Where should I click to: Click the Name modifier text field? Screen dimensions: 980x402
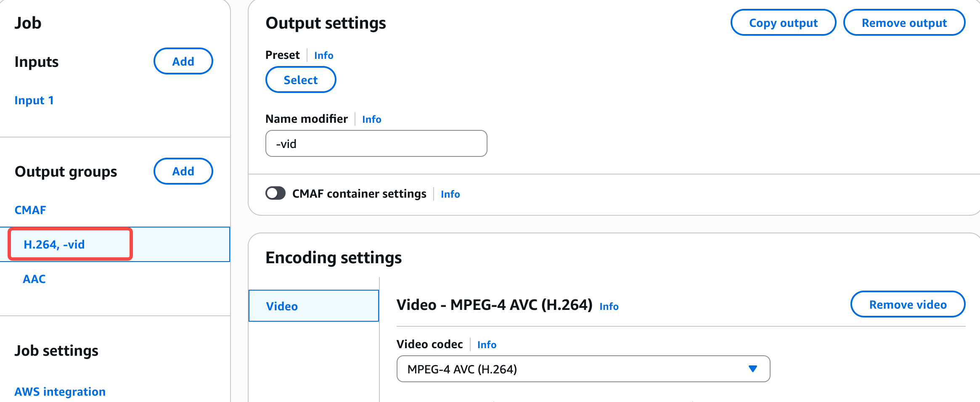point(376,144)
